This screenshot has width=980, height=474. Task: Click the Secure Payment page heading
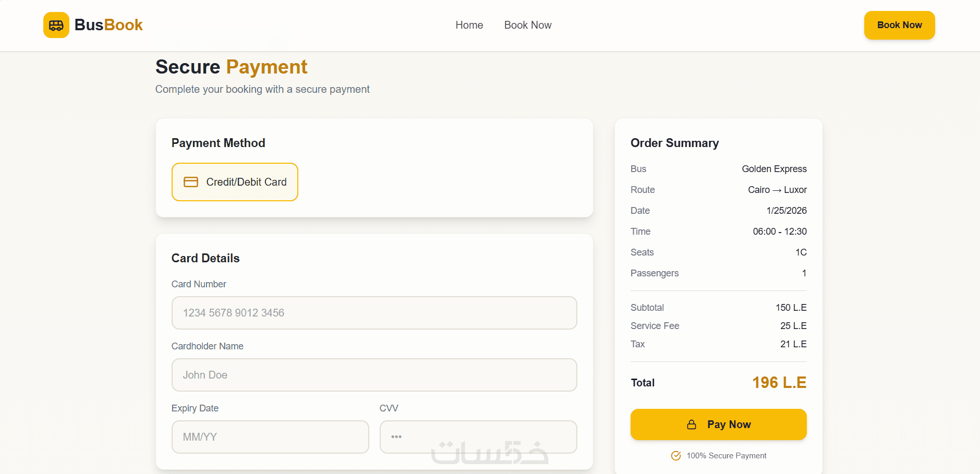click(x=231, y=67)
